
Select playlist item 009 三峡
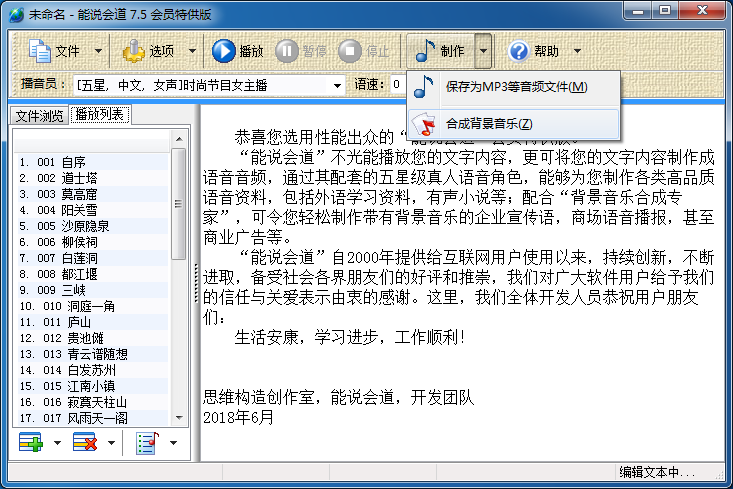click(x=93, y=290)
